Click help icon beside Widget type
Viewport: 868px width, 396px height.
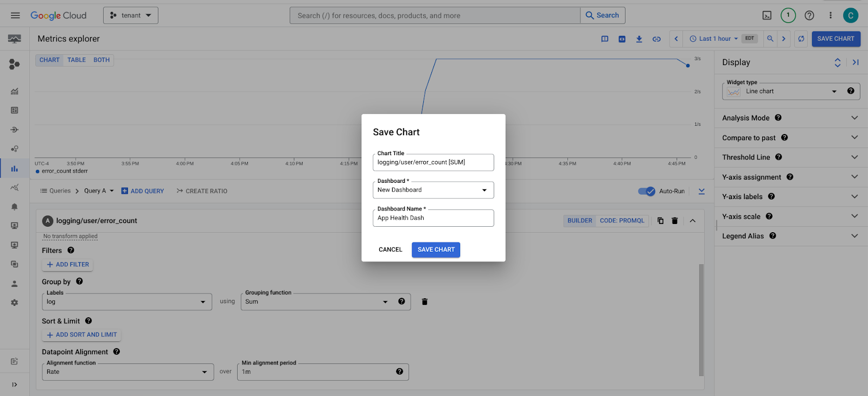(851, 91)
